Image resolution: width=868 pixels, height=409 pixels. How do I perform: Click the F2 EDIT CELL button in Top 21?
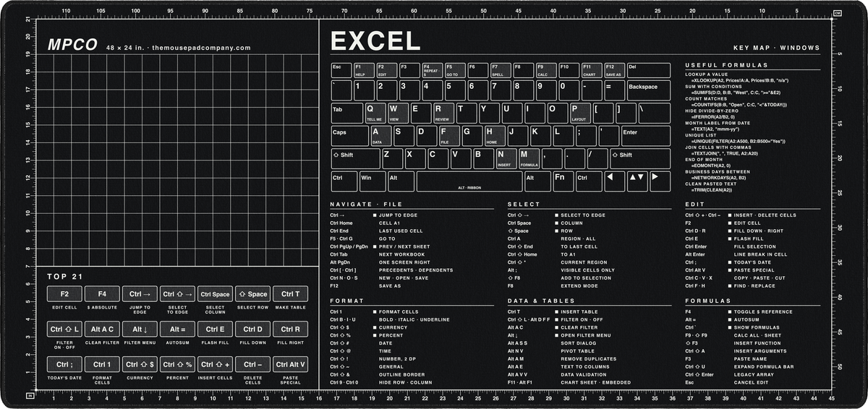[64, 294]
